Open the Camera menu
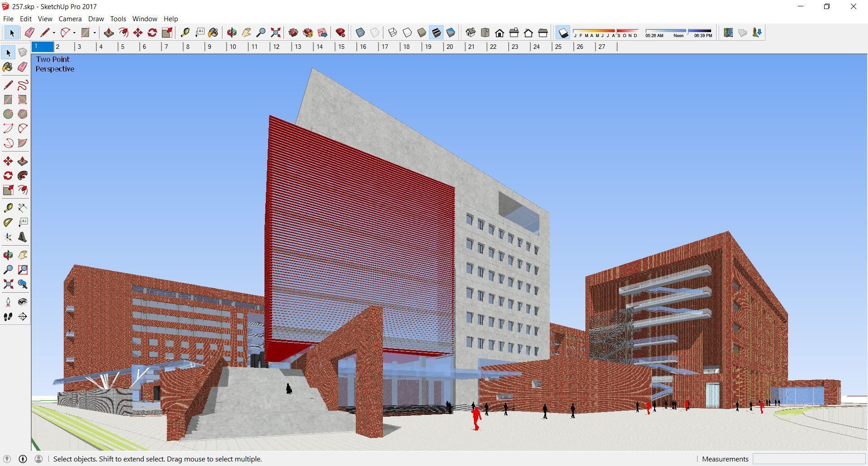 pos(70,19)
